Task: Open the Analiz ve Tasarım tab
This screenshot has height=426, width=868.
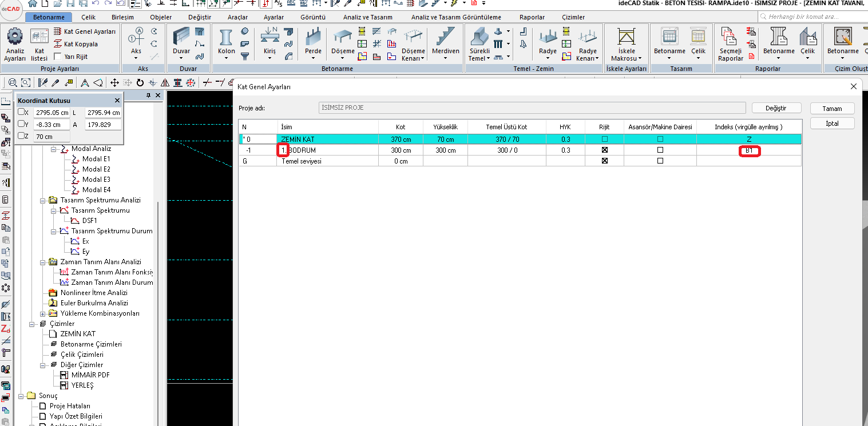Action: tap(367, 17)
